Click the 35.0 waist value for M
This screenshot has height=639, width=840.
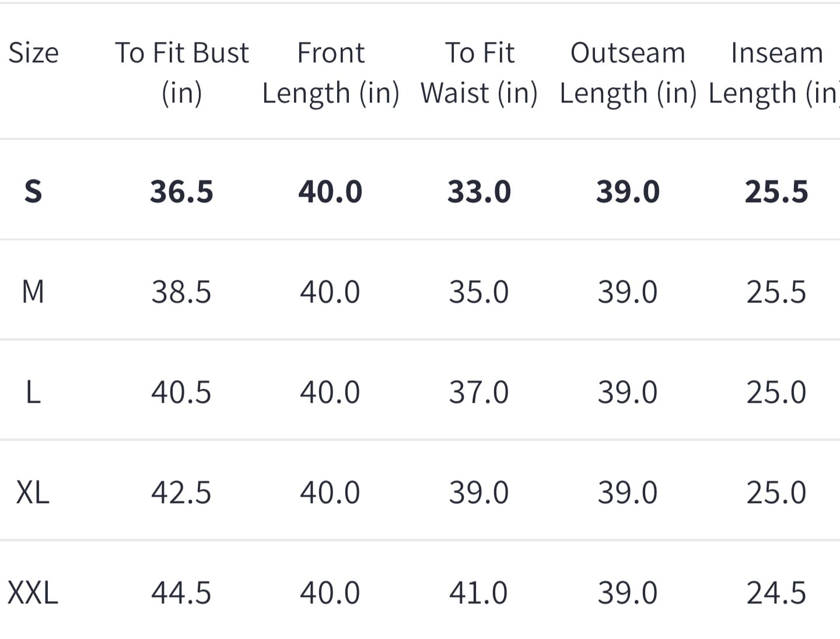479,292
